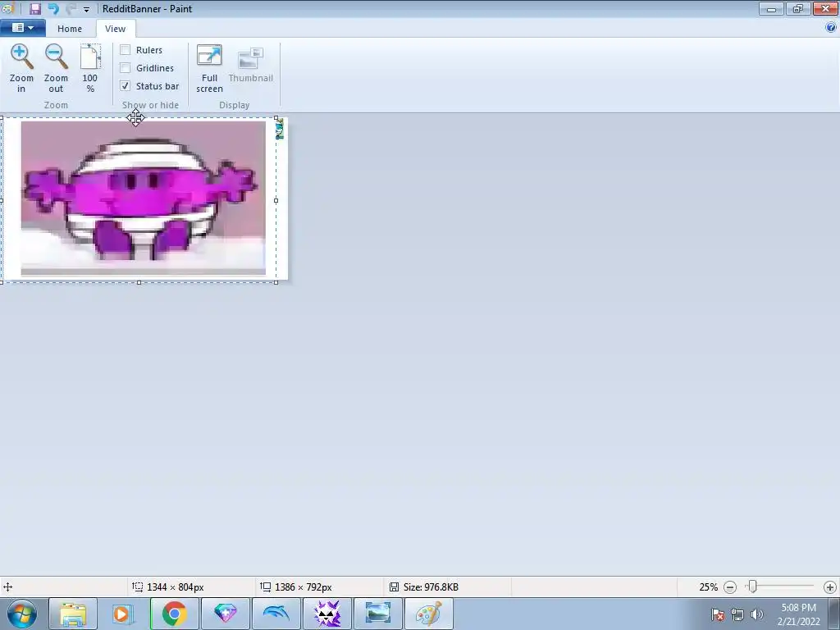Open the photo viewer taskbar icon
840x630 pixels.
[377, 614]
